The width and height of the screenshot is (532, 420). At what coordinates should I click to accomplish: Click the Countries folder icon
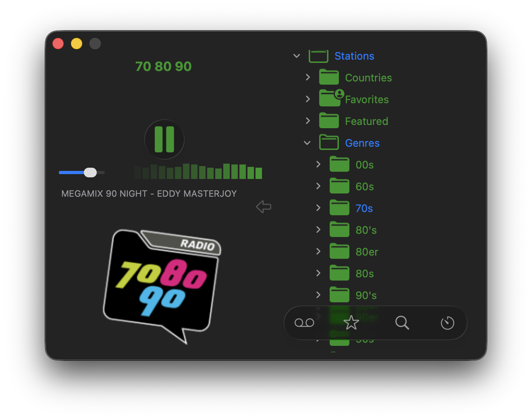[x=329, y=77]
